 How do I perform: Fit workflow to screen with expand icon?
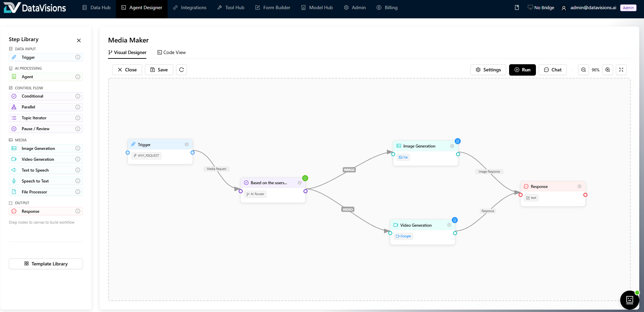pos(621,70)
